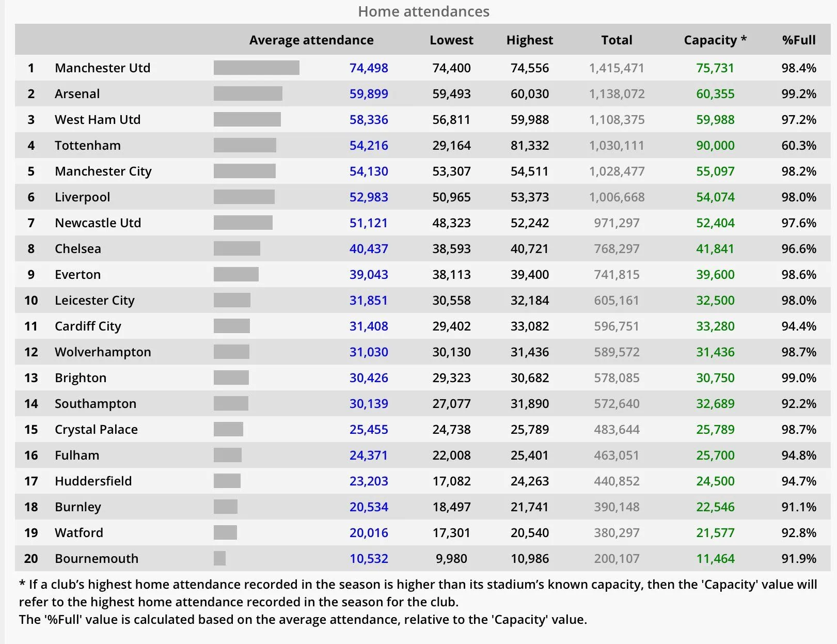Click the Bournemouth attendance bar
The width and height of the screenshot is (837, 644).
tap(219, 558)
